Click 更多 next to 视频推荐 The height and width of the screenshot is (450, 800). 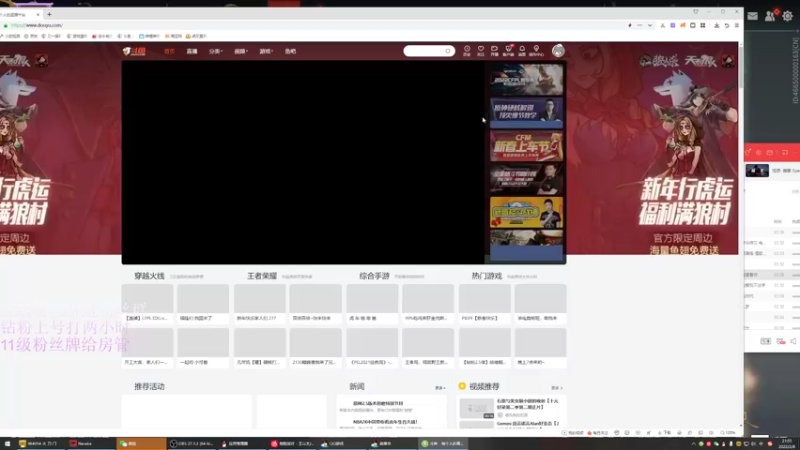pos(557,388)
